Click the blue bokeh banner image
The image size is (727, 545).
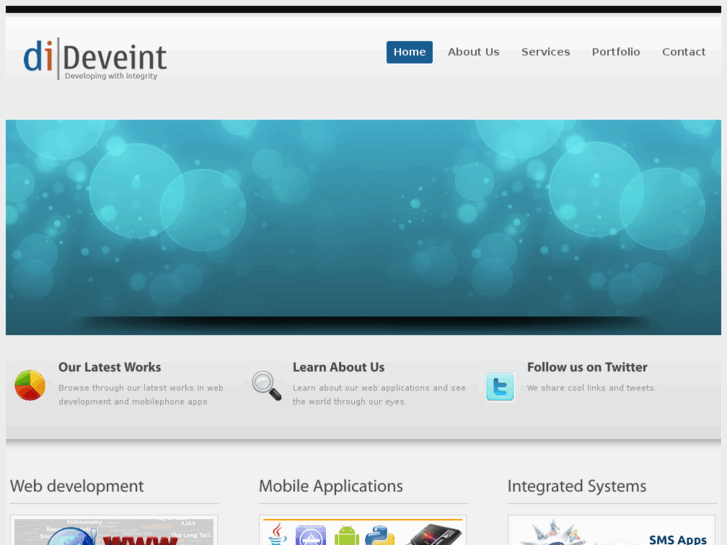point(364,227)
